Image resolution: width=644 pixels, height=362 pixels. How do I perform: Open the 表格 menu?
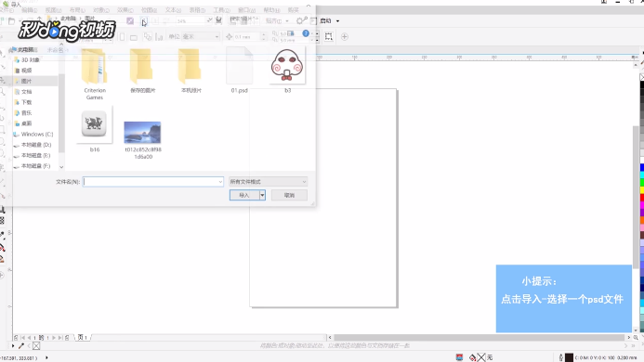(197, 10)
